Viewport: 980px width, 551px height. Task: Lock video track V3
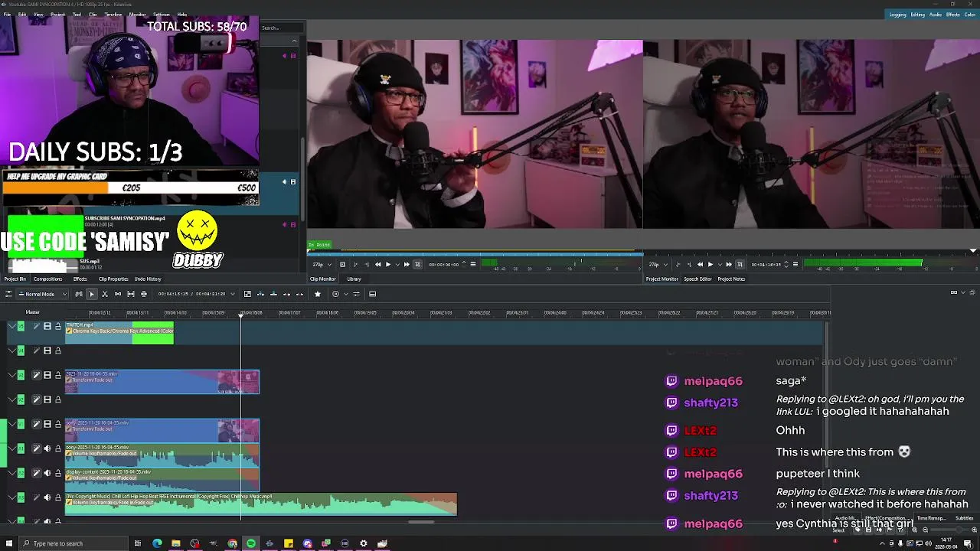pos(58,375)
